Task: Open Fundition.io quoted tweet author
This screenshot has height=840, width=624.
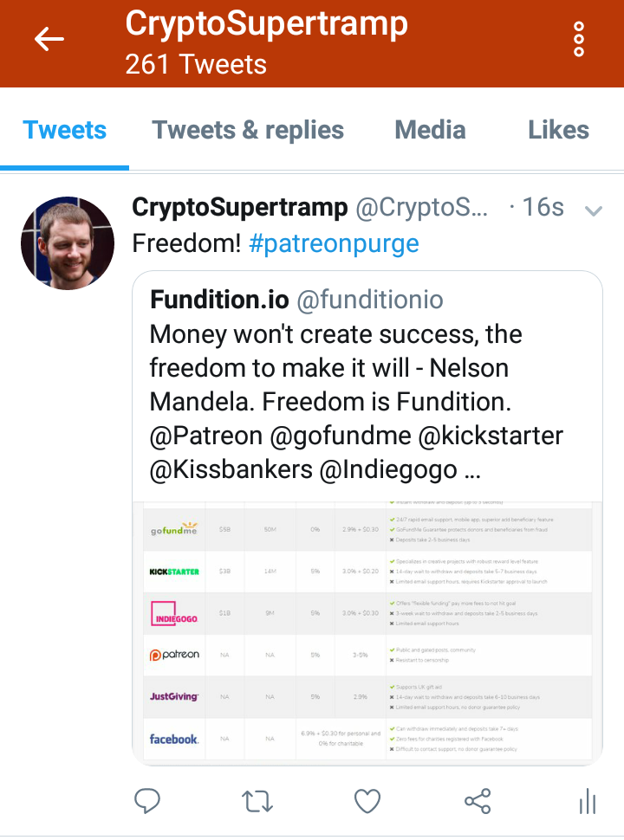Action: (220, 300)
